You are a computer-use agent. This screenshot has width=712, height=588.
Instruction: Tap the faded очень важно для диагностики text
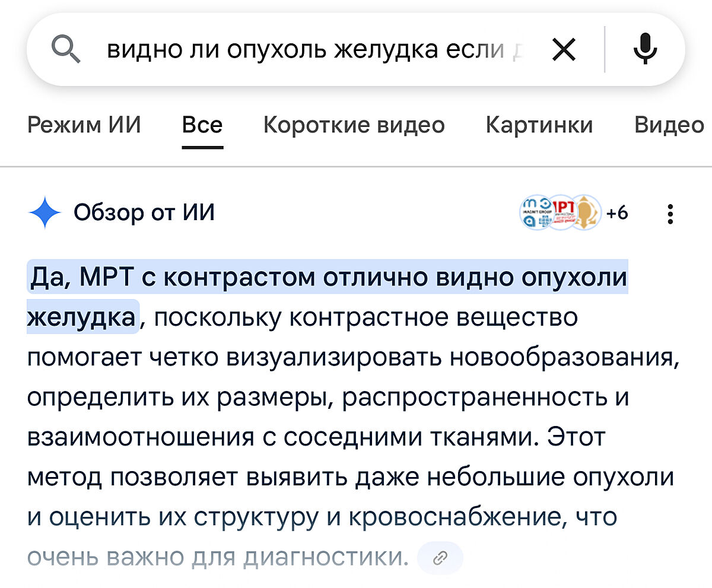coord(218,557)
